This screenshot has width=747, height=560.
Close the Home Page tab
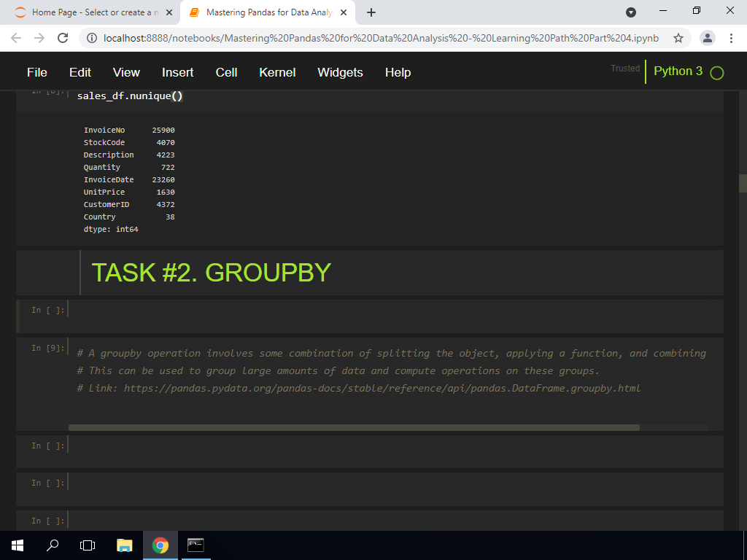169,12
